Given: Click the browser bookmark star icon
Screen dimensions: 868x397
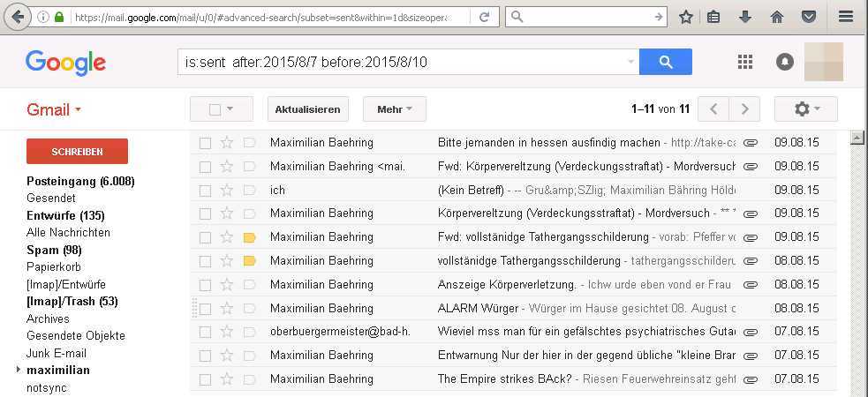Looking at the screenshot, I should coord(686,17).
